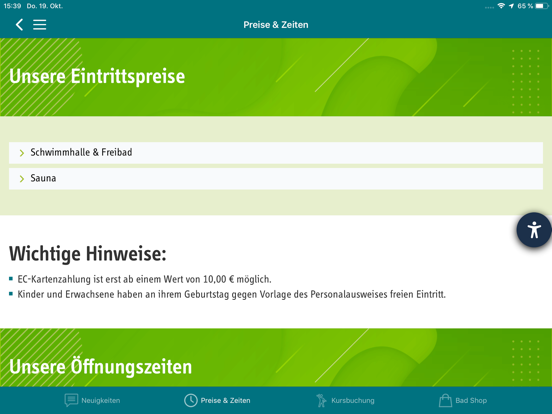Check the Wi-Fi status icon
The height and width of the screenshot is (414, 552).
tap(501, 6)
